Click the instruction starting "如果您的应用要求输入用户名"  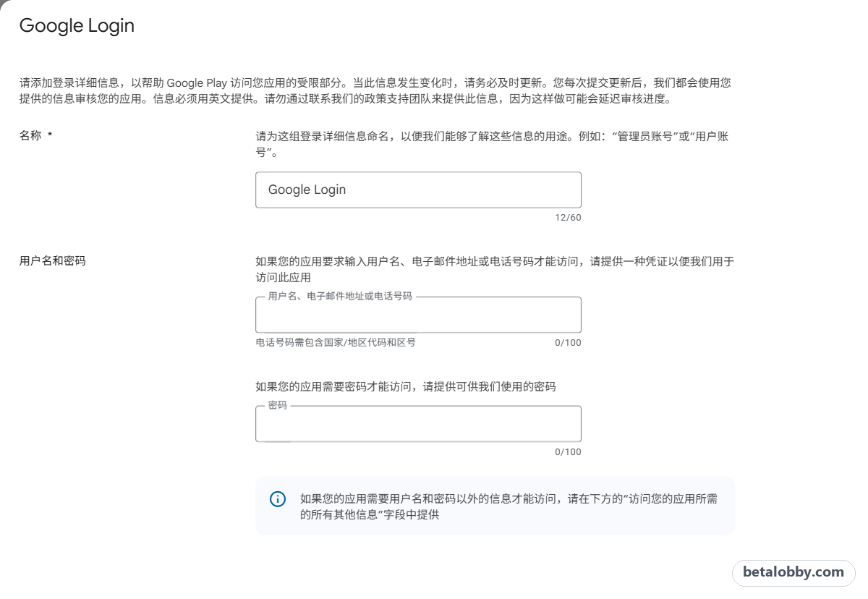pos(495,269)
